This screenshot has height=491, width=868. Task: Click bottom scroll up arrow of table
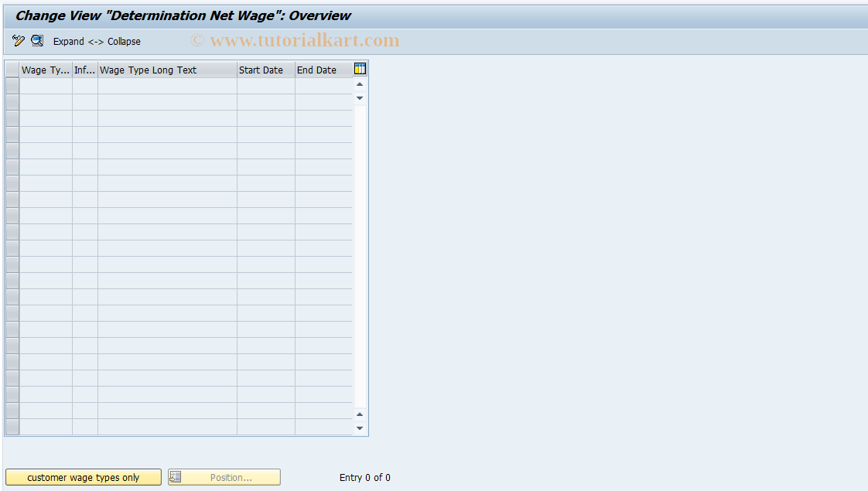coord(360,414)
